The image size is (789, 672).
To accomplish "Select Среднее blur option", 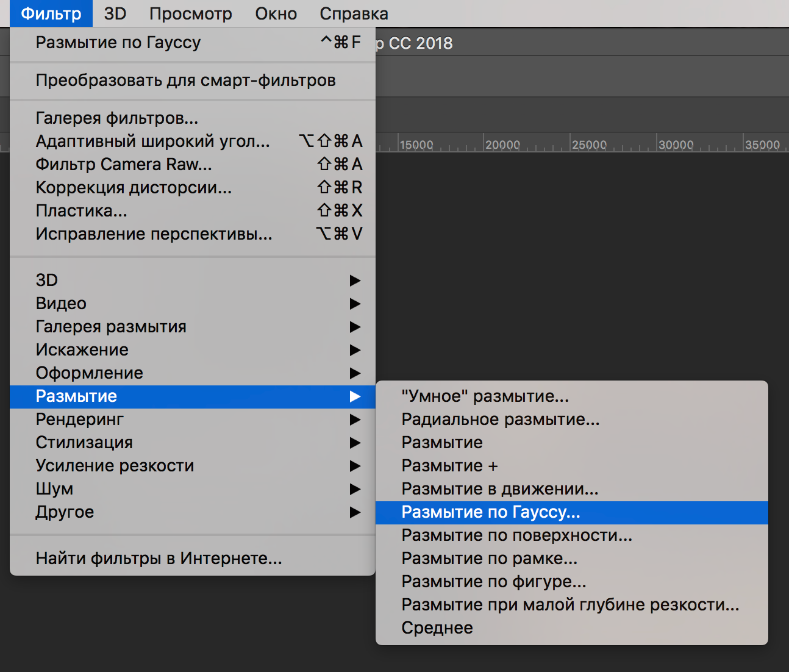I will [437, 627].
